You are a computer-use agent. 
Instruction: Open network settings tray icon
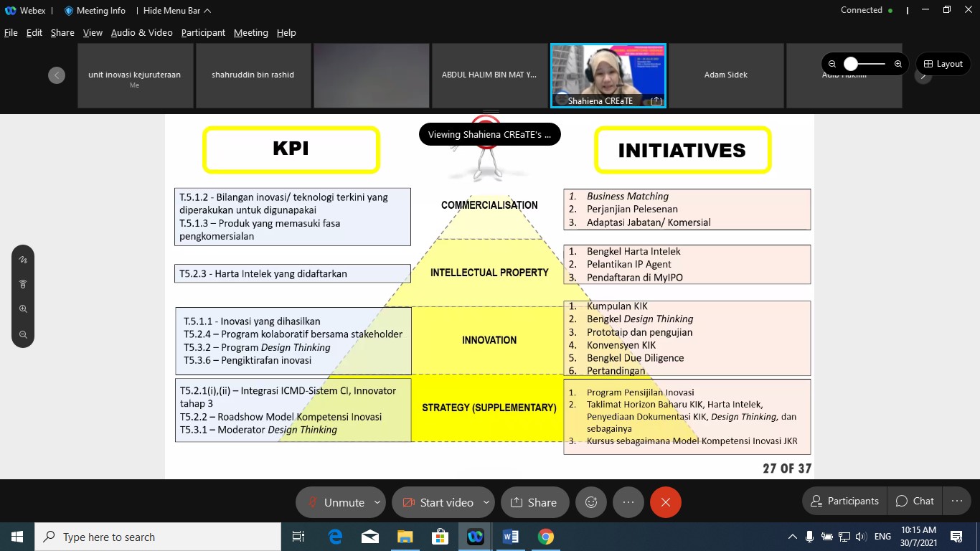(844, 537)
